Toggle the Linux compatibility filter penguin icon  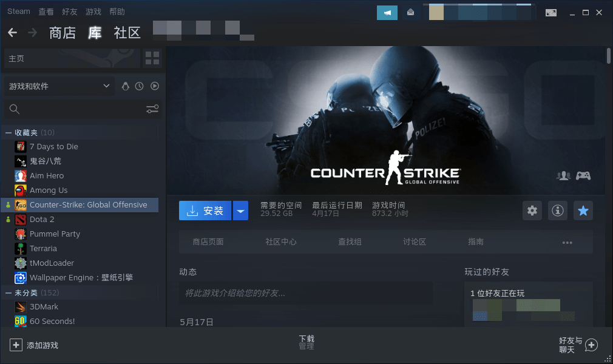click(125, 86)
